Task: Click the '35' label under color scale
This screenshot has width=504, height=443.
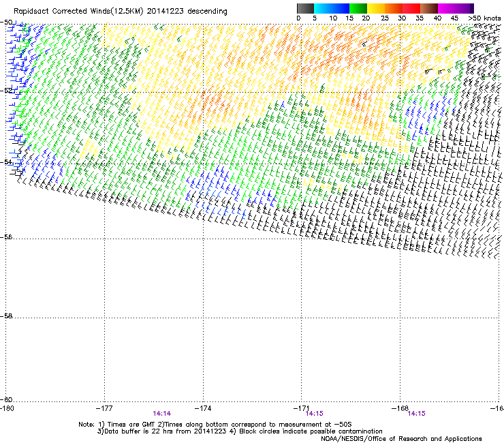Action: [420, 18]
